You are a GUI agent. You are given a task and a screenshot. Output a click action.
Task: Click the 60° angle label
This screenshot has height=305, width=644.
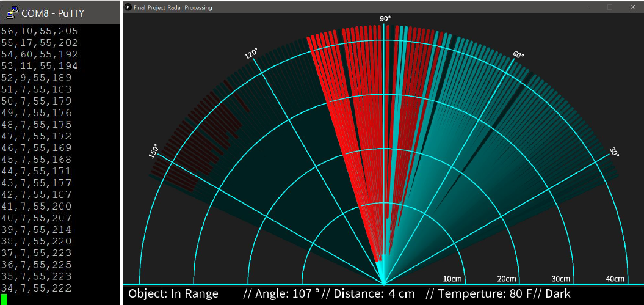[x=518, y=54]
